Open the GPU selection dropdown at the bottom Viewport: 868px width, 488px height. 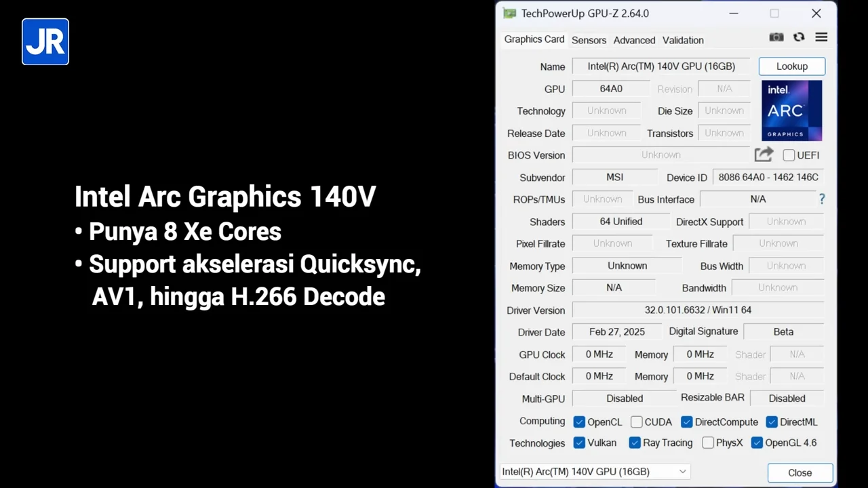[x=682, y=471]
